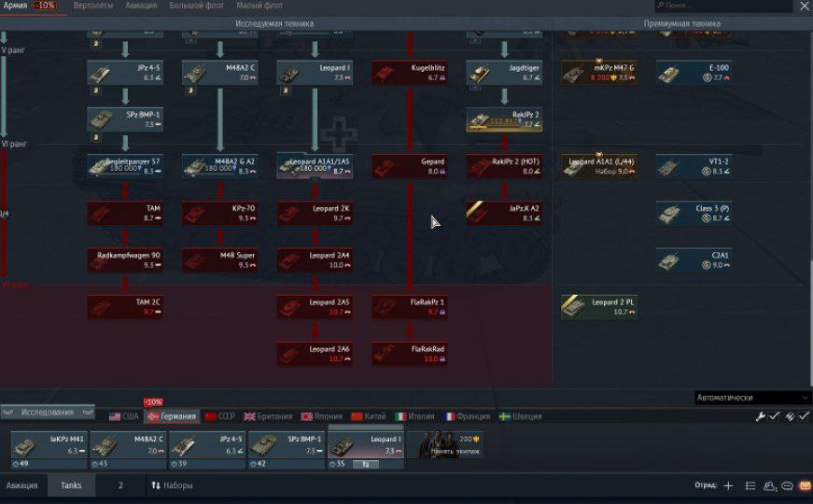
Task: Select the Leopard I card in the tree
Action: (x=315, y=73)
